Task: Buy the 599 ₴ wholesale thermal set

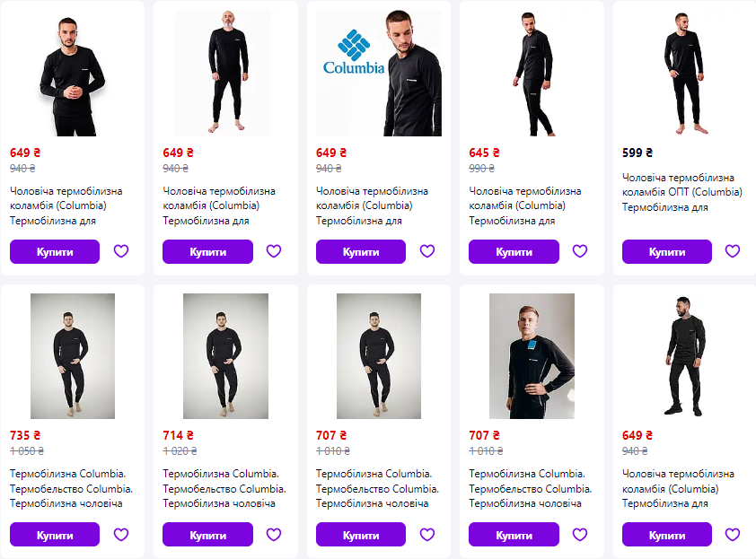Action: pos(666,252)
